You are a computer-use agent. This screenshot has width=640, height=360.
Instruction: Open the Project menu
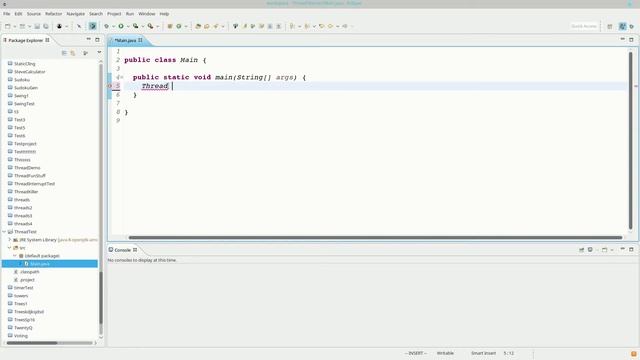pyautogui.click(x=114, y=14)
